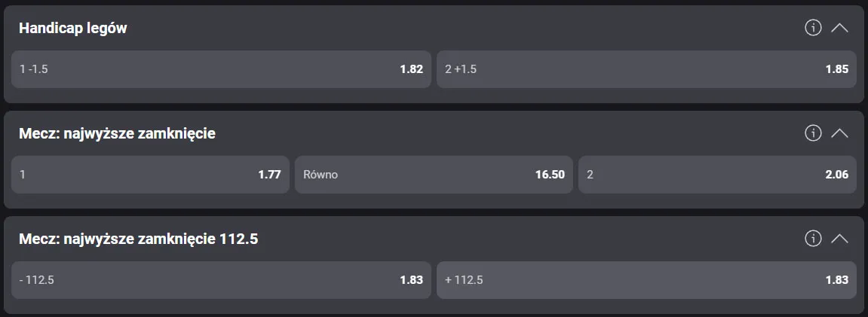This screenshot has height=317, width=868.
Task: Select handicap 1 -1.5 bet
Action: click(221, 69)
